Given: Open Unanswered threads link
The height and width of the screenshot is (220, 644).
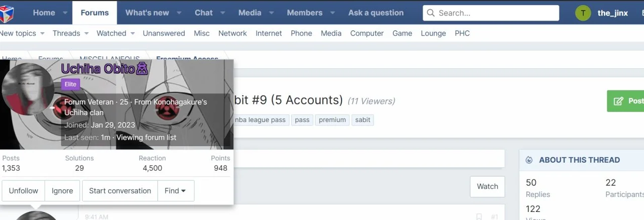Looking at the screenshot, I should 164,34.
